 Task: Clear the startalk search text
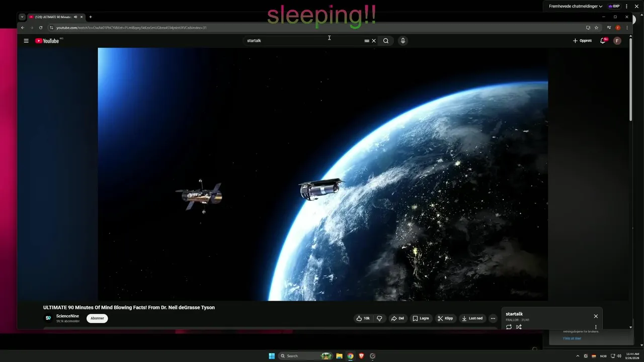pyautogui.click(x=374, y=41)
